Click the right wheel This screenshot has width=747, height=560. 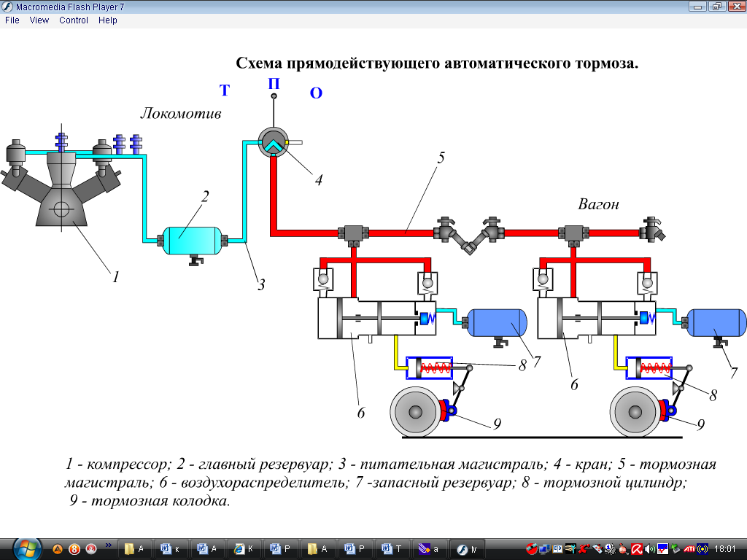click(x=635, y=412)
